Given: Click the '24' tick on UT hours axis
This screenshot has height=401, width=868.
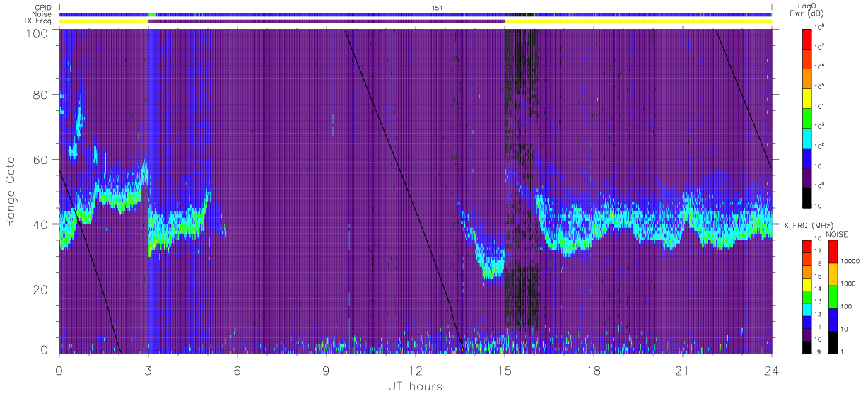Looking at the screenshot, I should [771, 371].
